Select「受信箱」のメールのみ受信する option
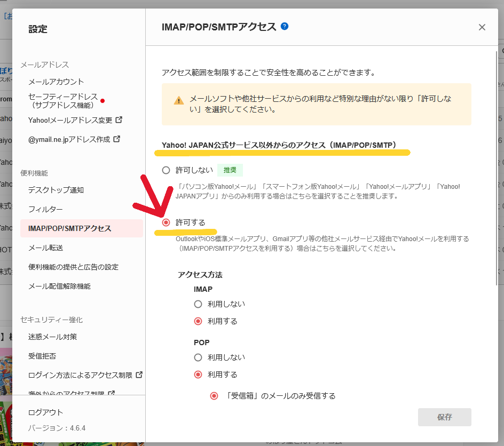 click(x=214, y=396)
